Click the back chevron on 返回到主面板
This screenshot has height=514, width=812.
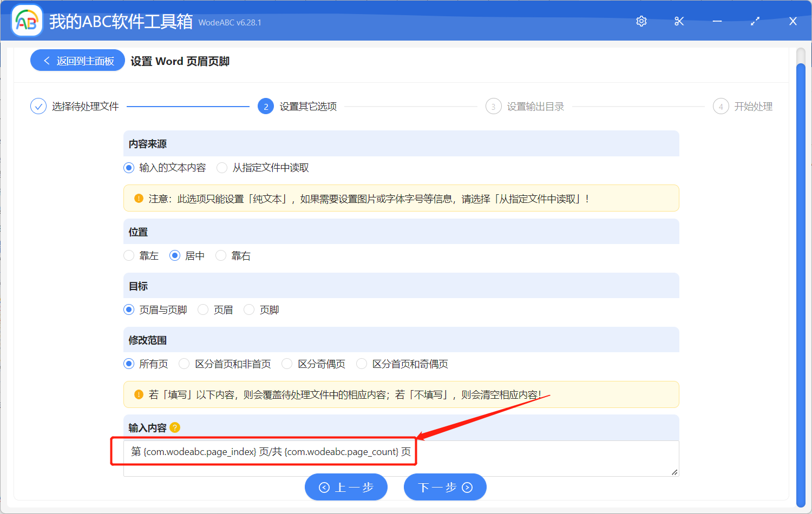point(47,60)
